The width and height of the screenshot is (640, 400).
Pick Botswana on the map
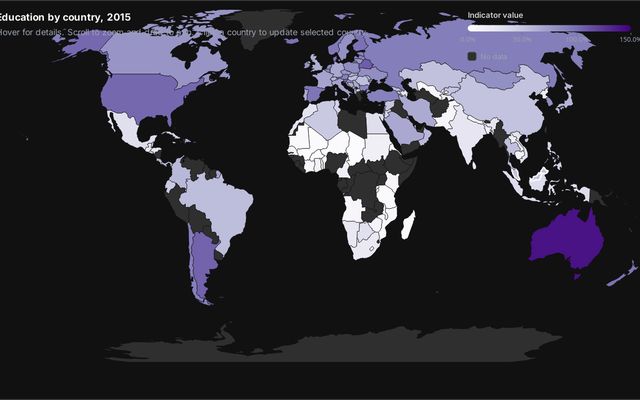pyautogui.click(x=366, y=232)
